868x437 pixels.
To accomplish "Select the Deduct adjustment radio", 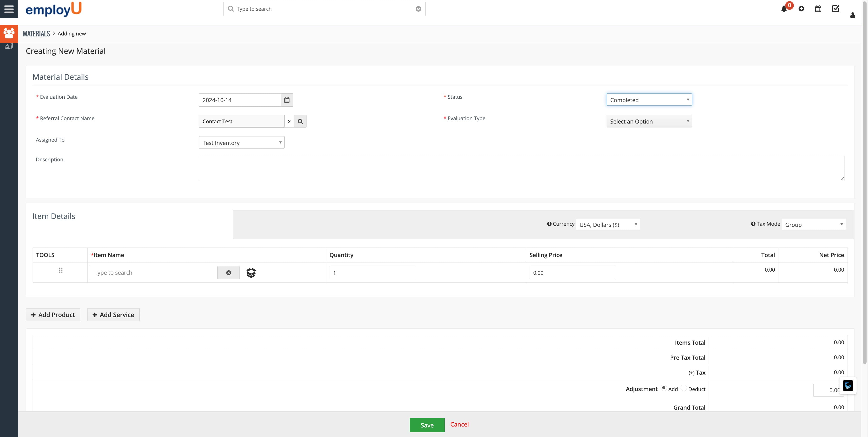I will 684,388.
